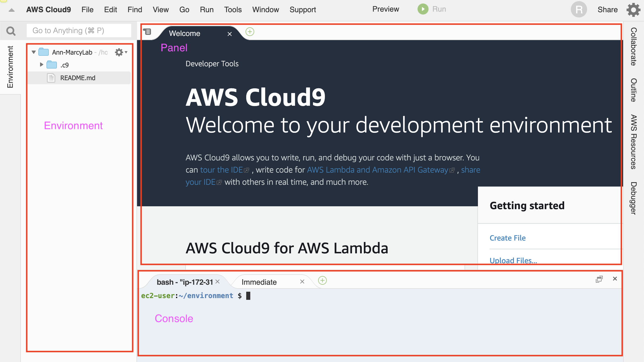Collapse the menu bar with up arrow
Image resolution: width=644 pixels, height=362 pixels.
pos(12,10)
